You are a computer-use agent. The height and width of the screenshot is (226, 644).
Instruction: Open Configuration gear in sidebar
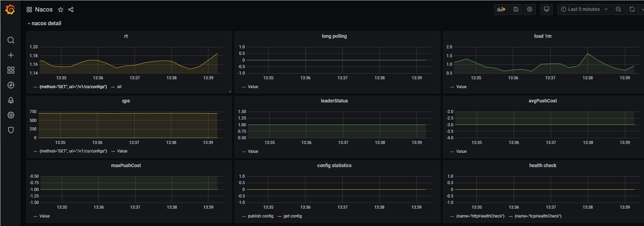coord(11,115)
